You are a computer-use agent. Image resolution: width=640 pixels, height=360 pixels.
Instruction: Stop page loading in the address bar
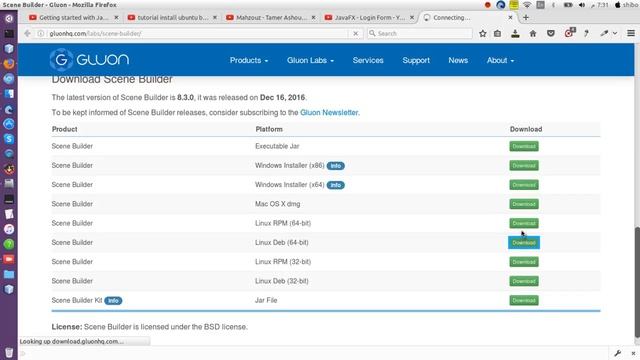click(356, 33)
